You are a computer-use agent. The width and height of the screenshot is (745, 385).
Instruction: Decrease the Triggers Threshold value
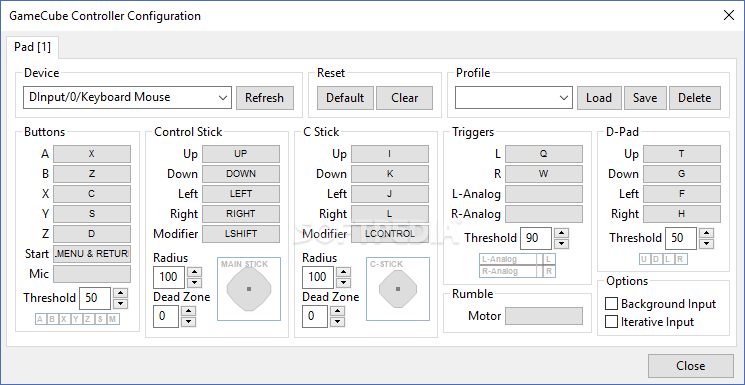click(x=562, y=243)
